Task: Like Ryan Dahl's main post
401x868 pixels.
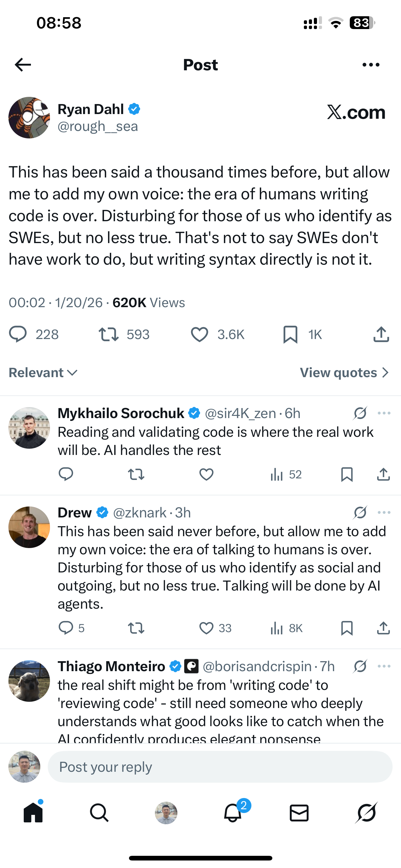Action: [x=199, y=334]
